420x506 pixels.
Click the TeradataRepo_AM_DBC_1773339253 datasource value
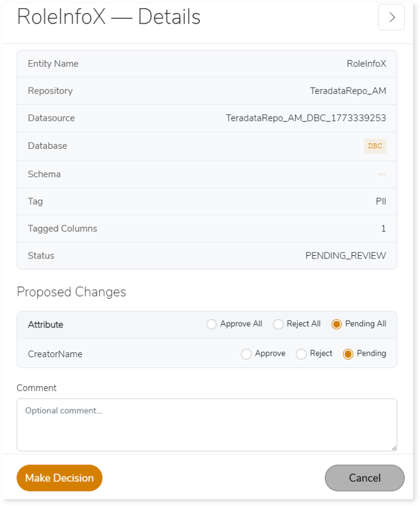(306, 119)
